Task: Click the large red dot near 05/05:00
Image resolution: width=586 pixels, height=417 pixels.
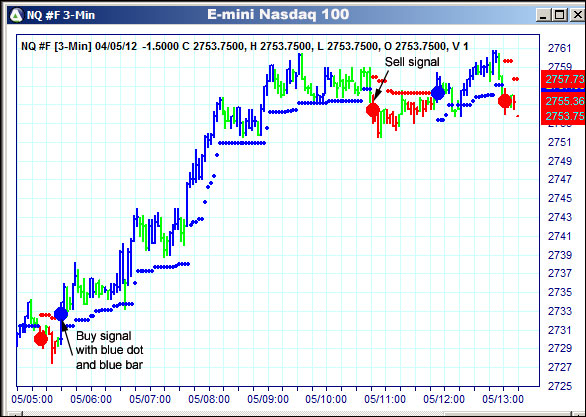Action: (41, 339)
